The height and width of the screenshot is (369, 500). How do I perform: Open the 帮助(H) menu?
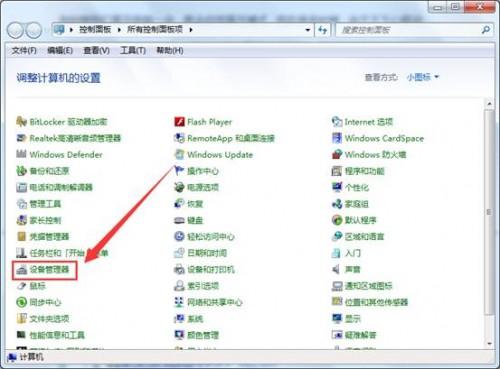click(170, 50)
